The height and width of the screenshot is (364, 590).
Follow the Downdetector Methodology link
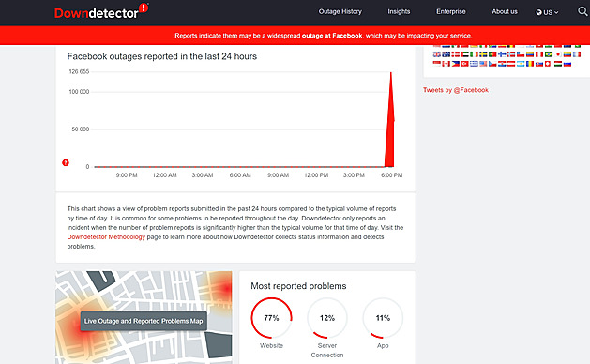[x=106, y=236]
